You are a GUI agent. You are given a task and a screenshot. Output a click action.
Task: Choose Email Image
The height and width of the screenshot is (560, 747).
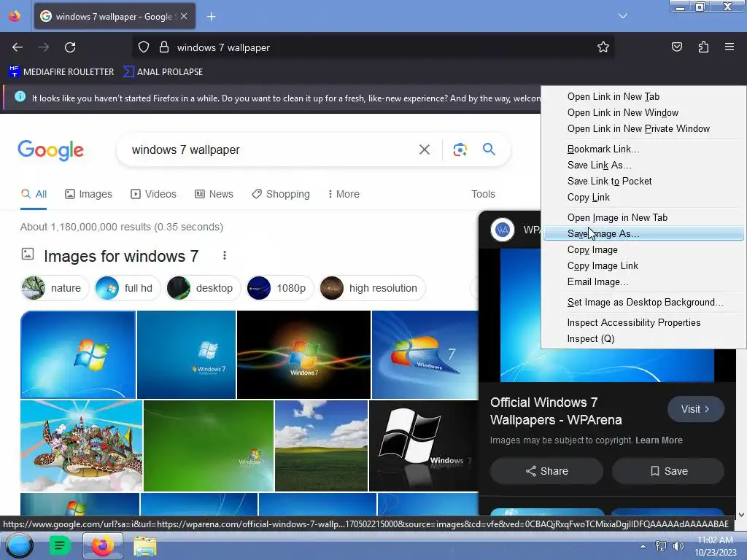pos(643,282)
